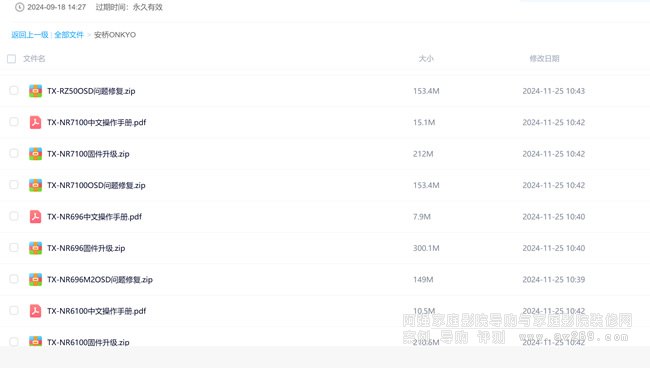Select the checkbox for TX-NR696固件升级.zip
The image size is (650, 368).
(14, 247)
